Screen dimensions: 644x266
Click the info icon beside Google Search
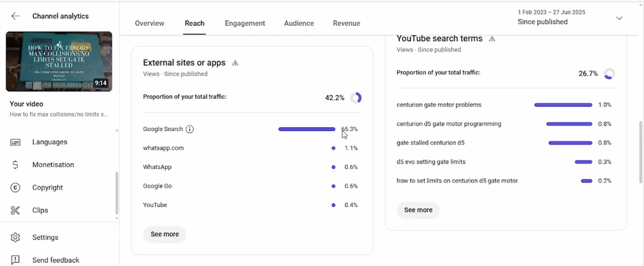[190, 129]
